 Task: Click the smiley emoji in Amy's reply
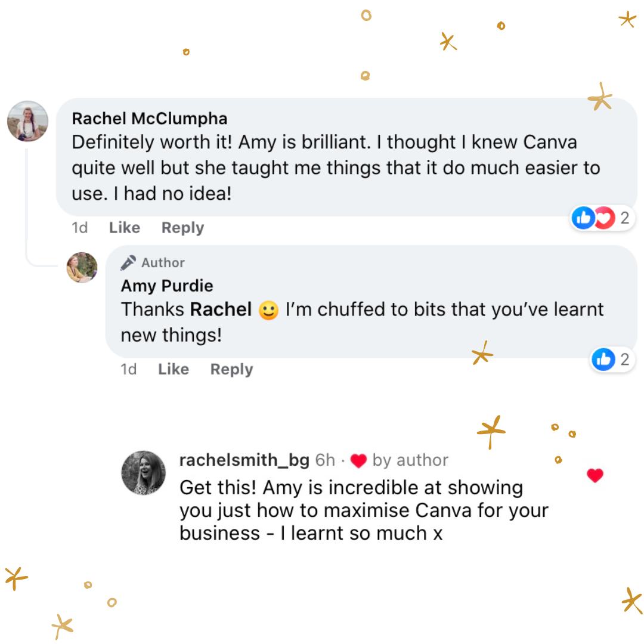click(x=269, y=311)
